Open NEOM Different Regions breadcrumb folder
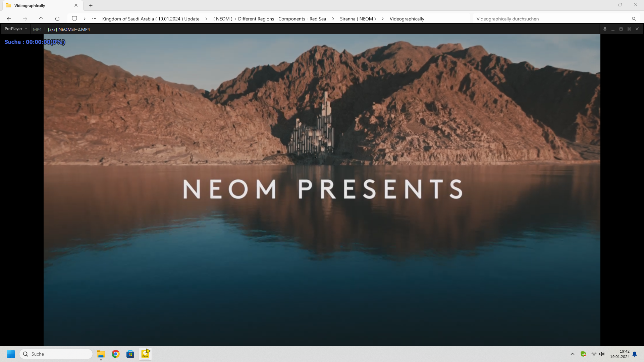The height and width of the screenshot is (362, 644). point(269,19)
